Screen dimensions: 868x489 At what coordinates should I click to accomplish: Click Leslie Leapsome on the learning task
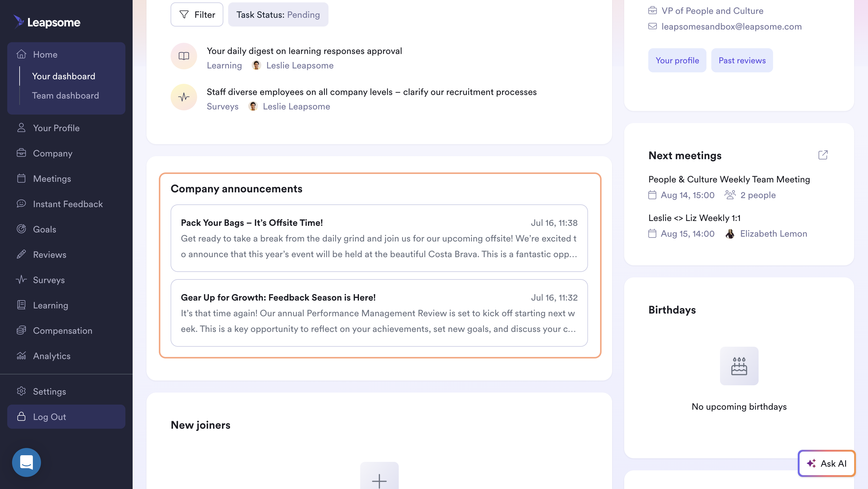300,65
